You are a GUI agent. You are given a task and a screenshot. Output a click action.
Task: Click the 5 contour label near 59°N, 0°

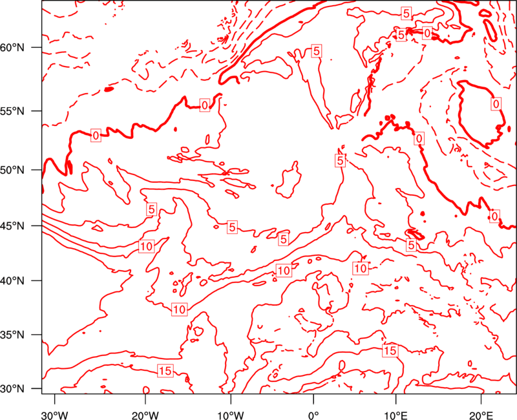click(x=317, y=52)
